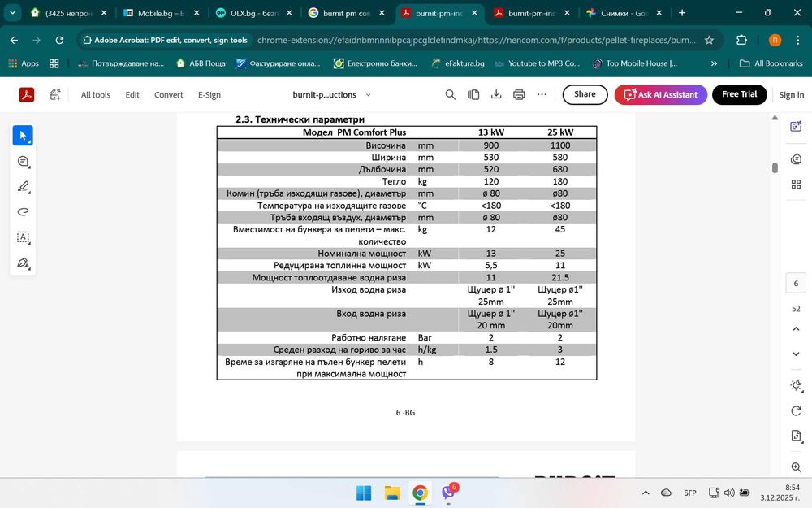
Task: Open File Explorer from the taskbar
Action: coord(392,493)
